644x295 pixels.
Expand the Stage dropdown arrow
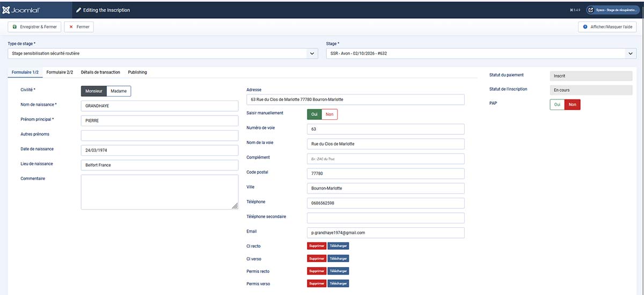pyautogui.click(x=630, y=53)
